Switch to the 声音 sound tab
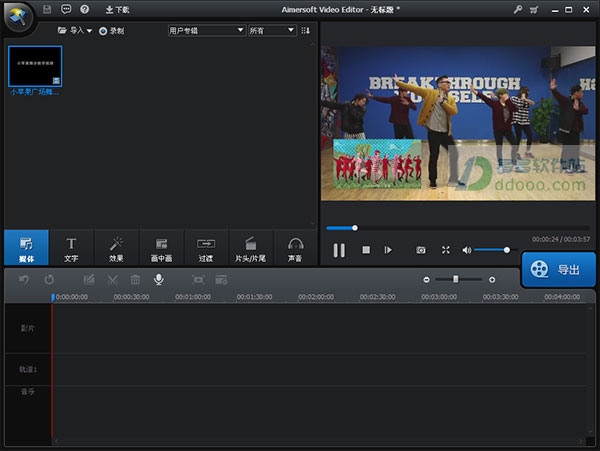 pyautogui.click(x=295, y=248)
